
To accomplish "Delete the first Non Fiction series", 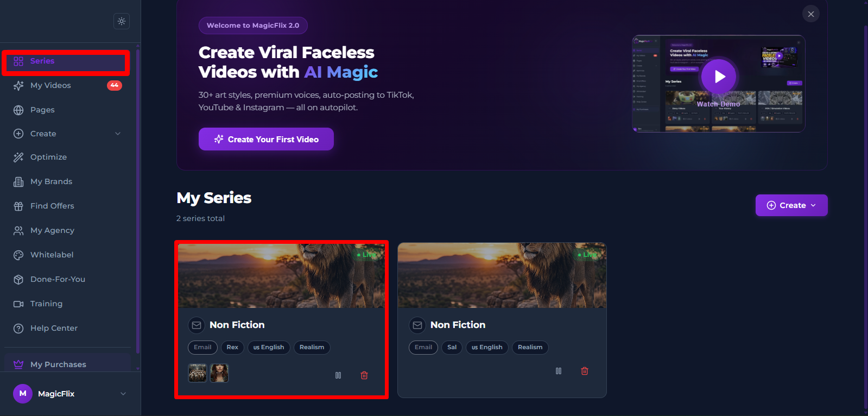I will (x=364, y=375).
